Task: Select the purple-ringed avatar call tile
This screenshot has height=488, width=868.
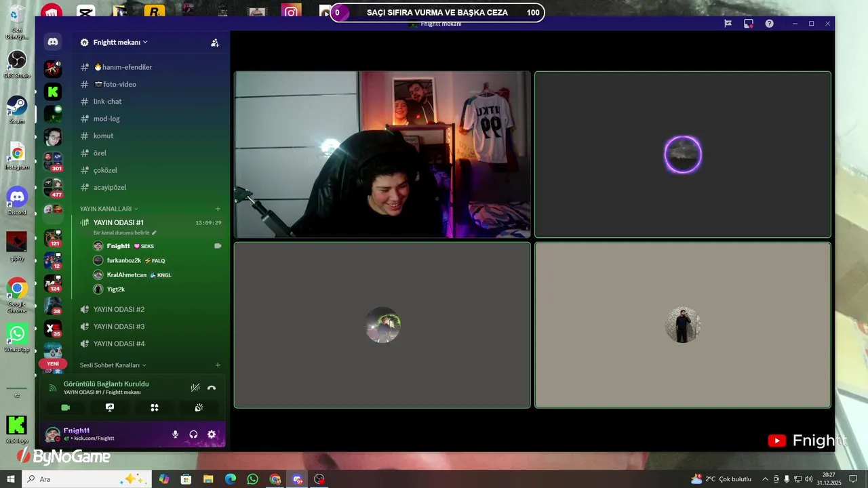Action: click(x=683, y=155)
